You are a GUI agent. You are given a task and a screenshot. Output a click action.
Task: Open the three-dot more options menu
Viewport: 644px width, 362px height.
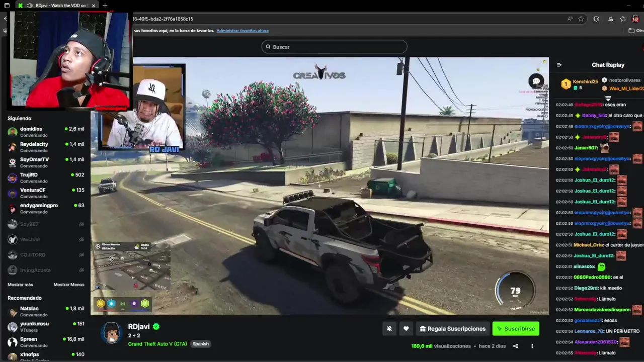tap(532, 346)
